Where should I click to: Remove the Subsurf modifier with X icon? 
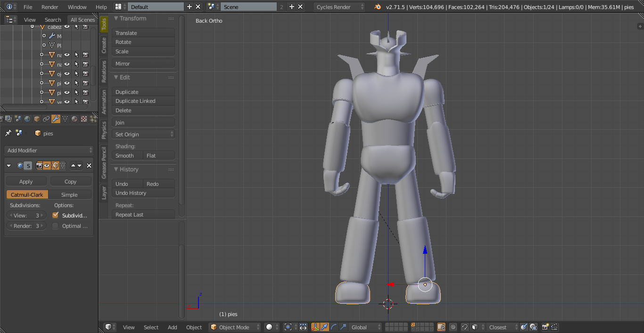(89, 166)
